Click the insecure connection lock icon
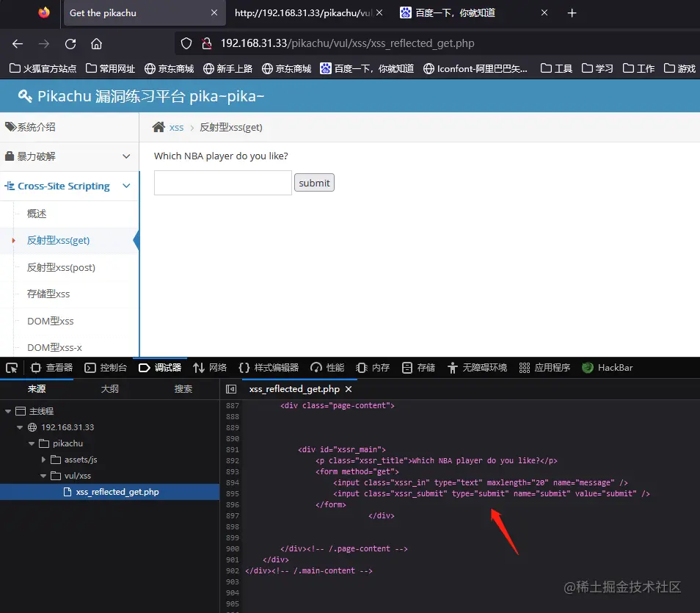The width and height of the screenshot is (700, 613). click(x=206, y=43)
